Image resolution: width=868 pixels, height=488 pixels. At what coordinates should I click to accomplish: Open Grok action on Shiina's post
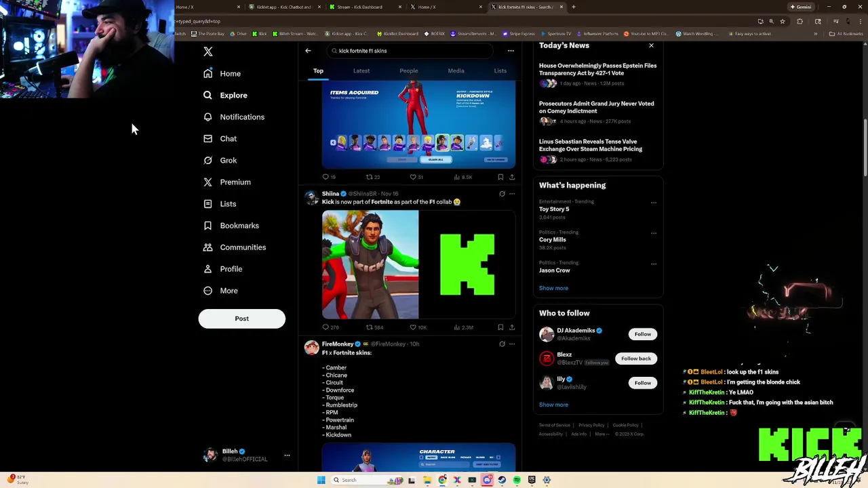tap(502, 194)
